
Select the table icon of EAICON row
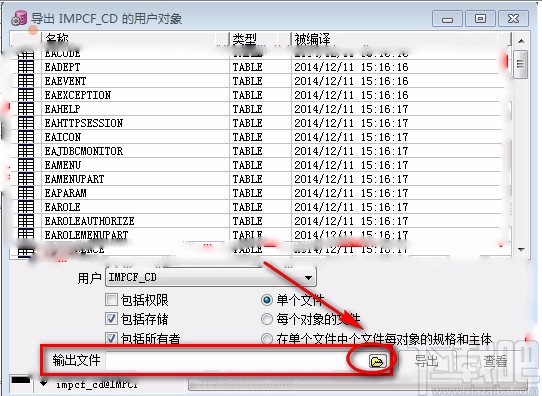coord(26,137)
